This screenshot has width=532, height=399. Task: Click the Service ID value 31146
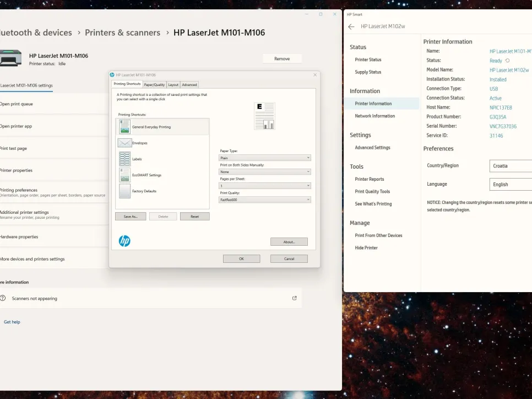point(496,136)
